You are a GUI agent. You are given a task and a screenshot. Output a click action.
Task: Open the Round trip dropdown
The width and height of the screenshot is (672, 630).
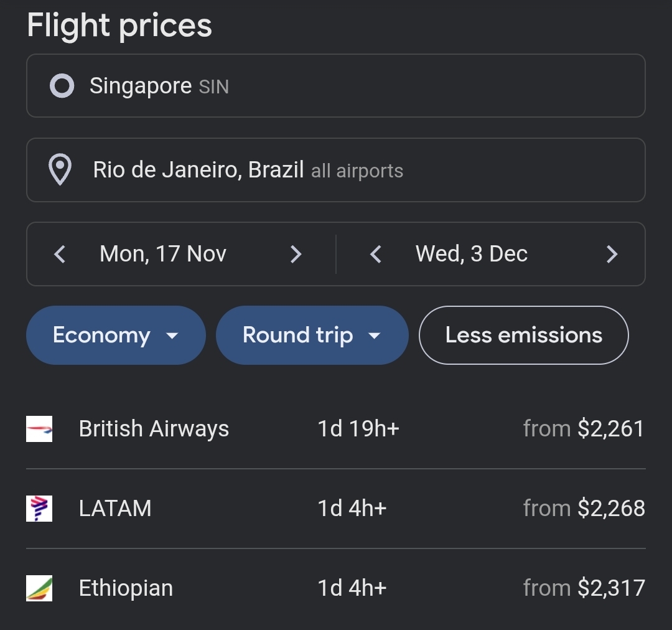(298, 335)
